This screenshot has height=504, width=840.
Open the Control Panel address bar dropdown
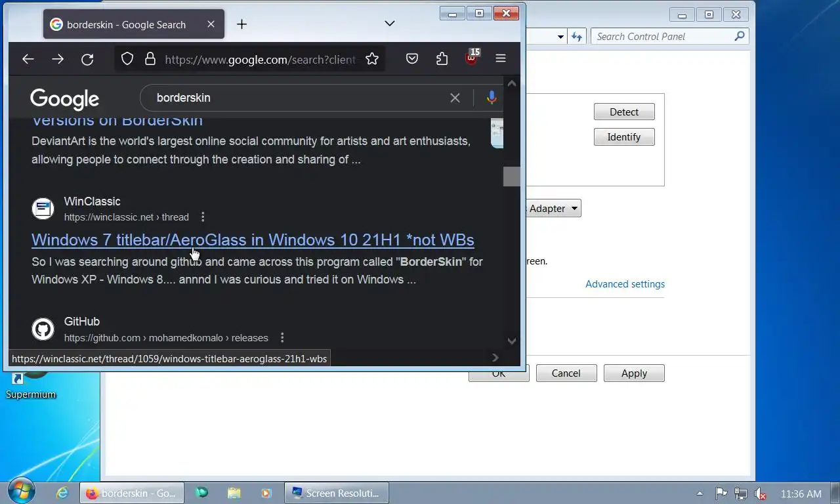pos(560,37)
